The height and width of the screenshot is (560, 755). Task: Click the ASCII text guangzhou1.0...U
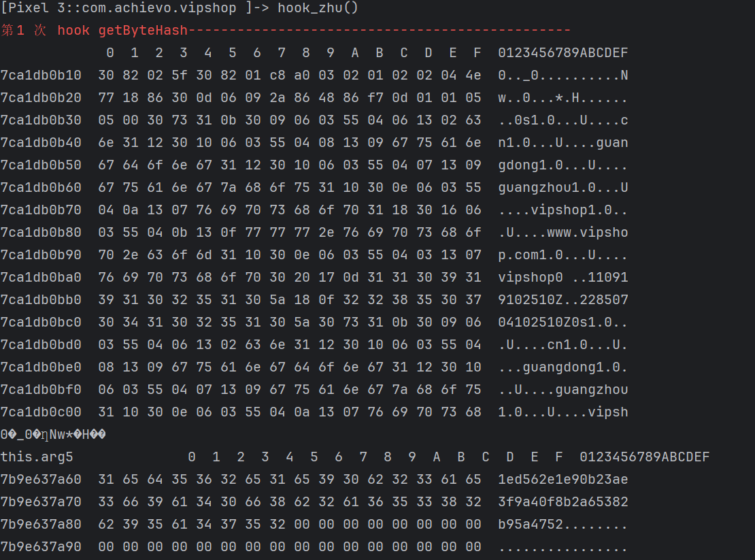click(563, 188)
